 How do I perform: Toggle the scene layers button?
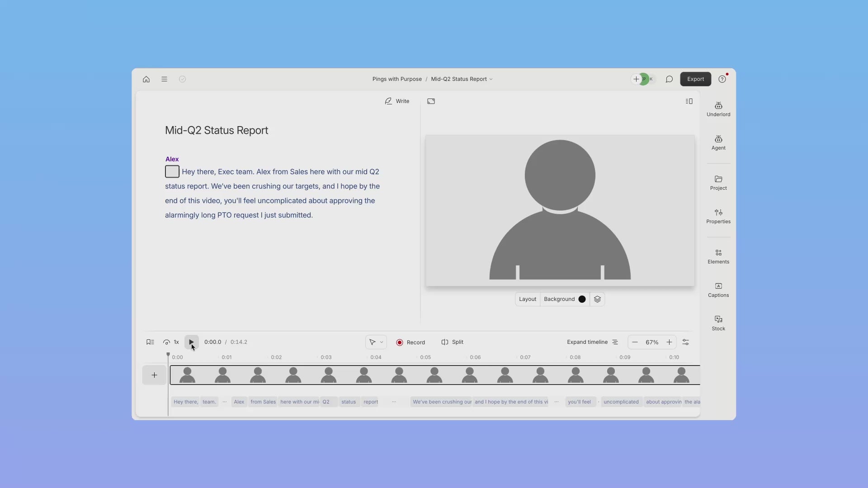(x=597, y=299)
